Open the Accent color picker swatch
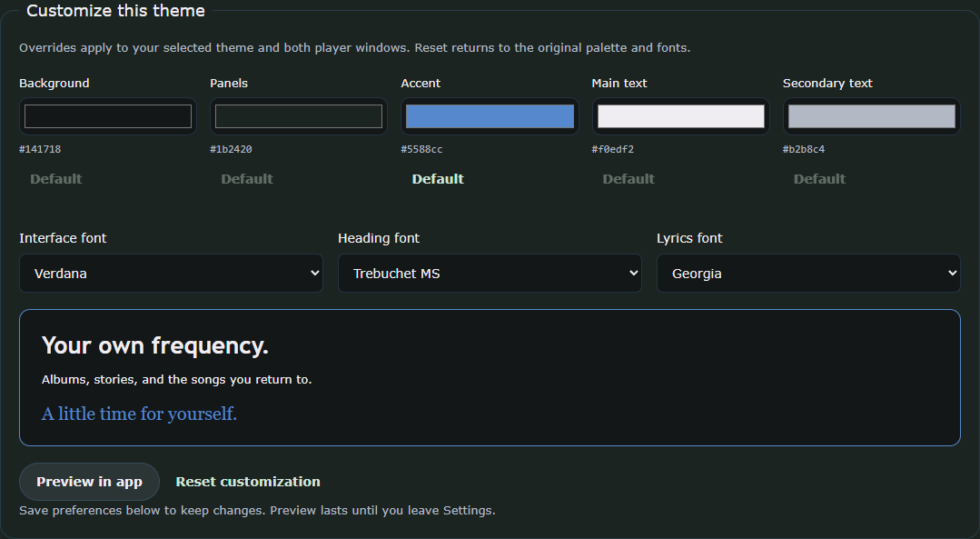This screenshot has width=980, height=539. (490, 116)
